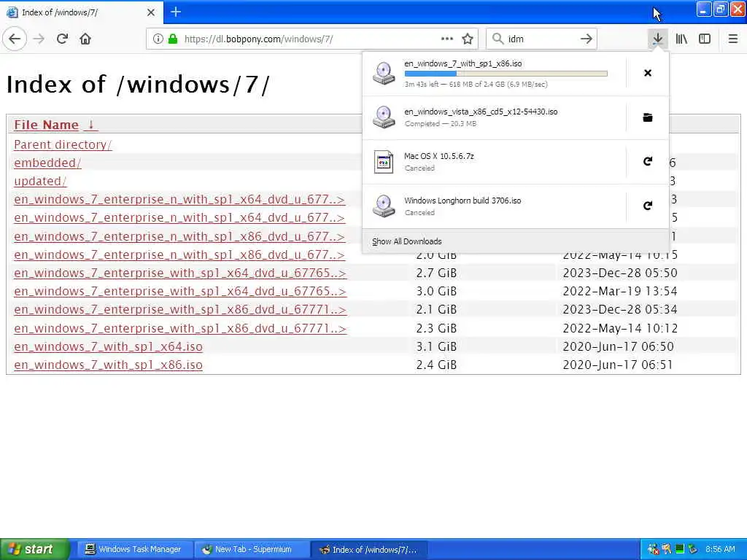Viewport: 747px width, 560px height.
Task: Reload the current page
Action: (x=62, y=39)
